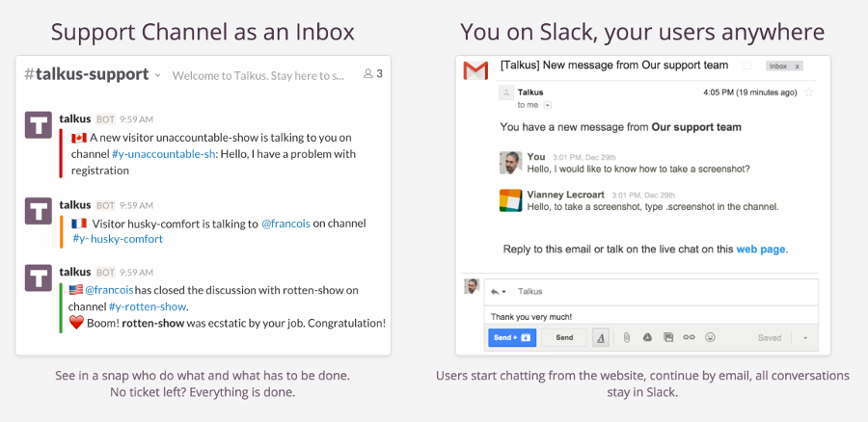
Task: Click the member count icon showing 3
Action: click(372, 73)
